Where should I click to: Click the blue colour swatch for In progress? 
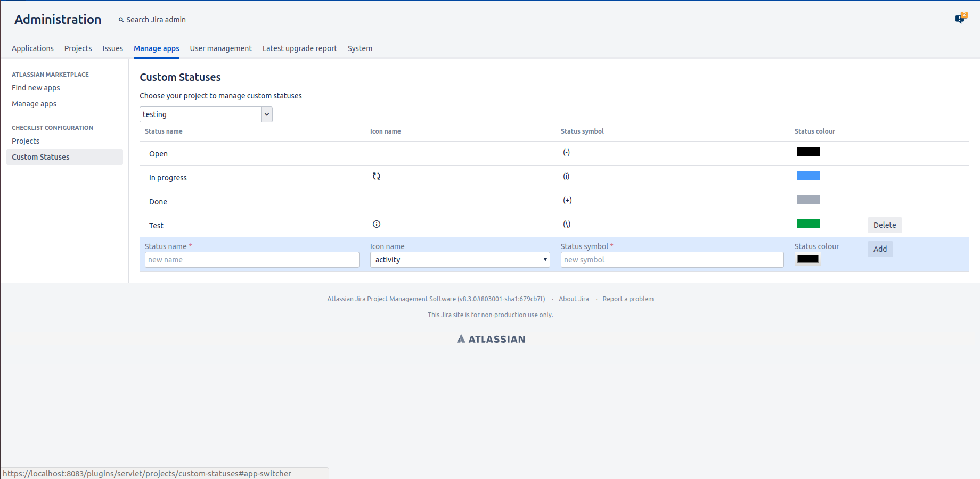point(808,176)
